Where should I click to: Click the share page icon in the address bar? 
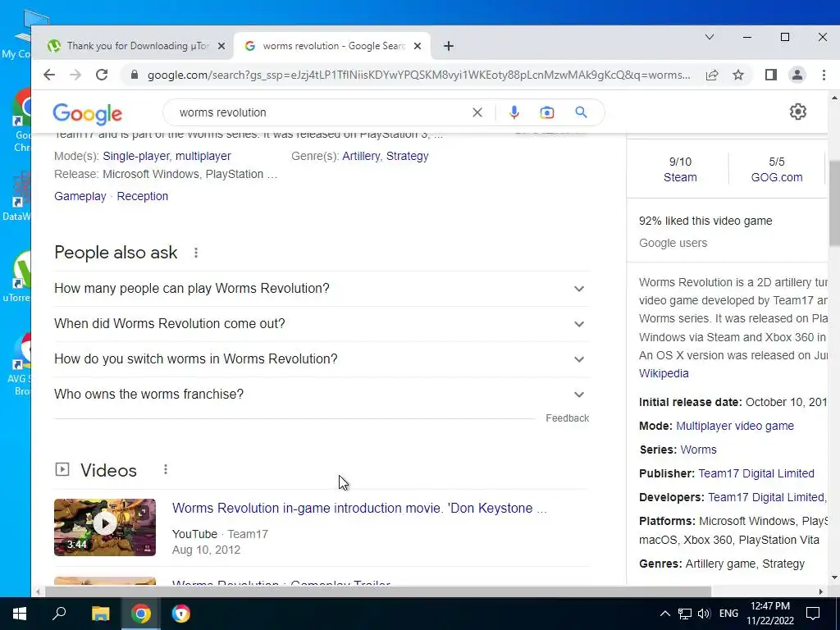(712, 75)
